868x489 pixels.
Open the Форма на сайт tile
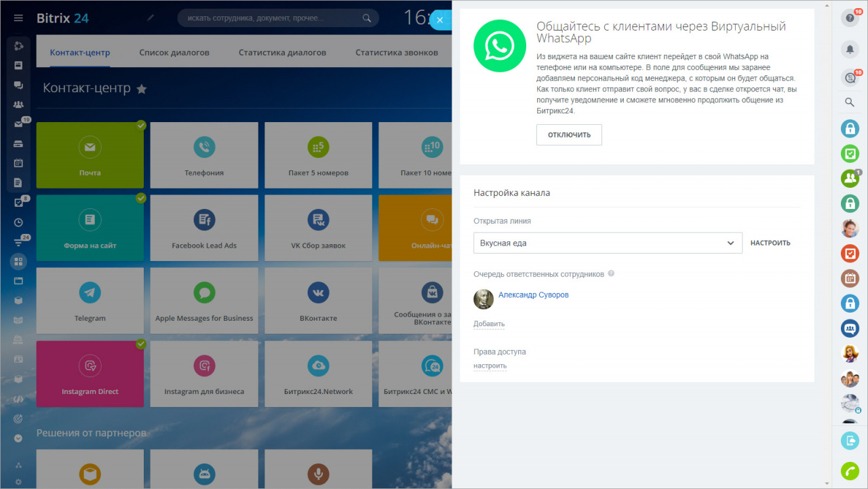tap(90, 228)
